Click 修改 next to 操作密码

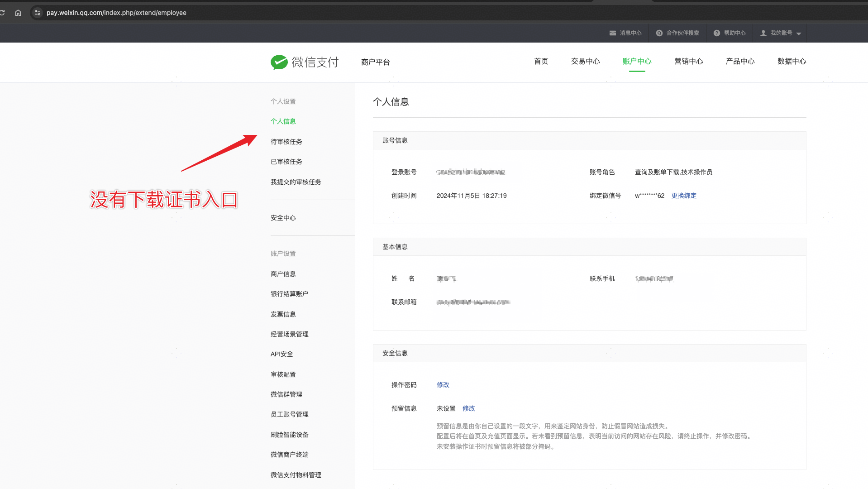[443, 385]
